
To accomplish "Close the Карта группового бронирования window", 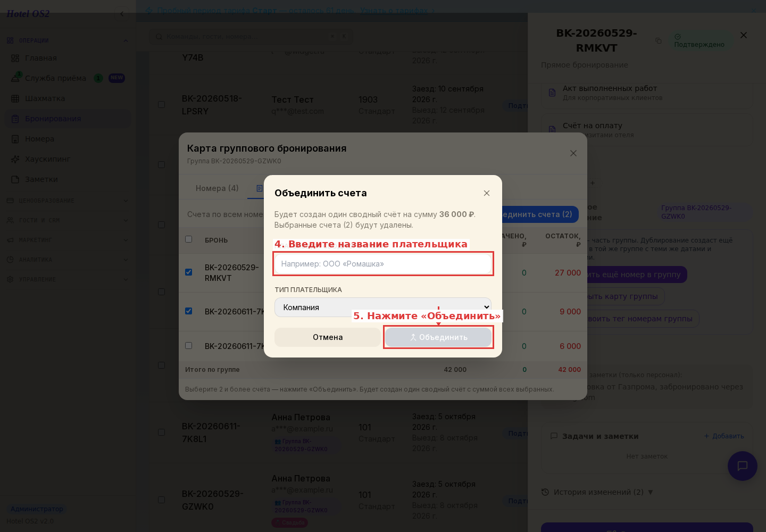I will (573, 153).
